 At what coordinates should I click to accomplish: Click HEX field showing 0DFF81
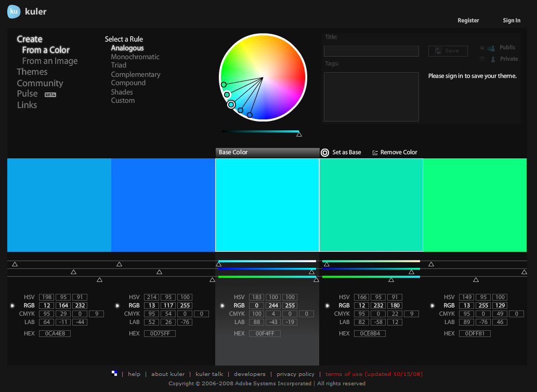(x=475, y=333)
